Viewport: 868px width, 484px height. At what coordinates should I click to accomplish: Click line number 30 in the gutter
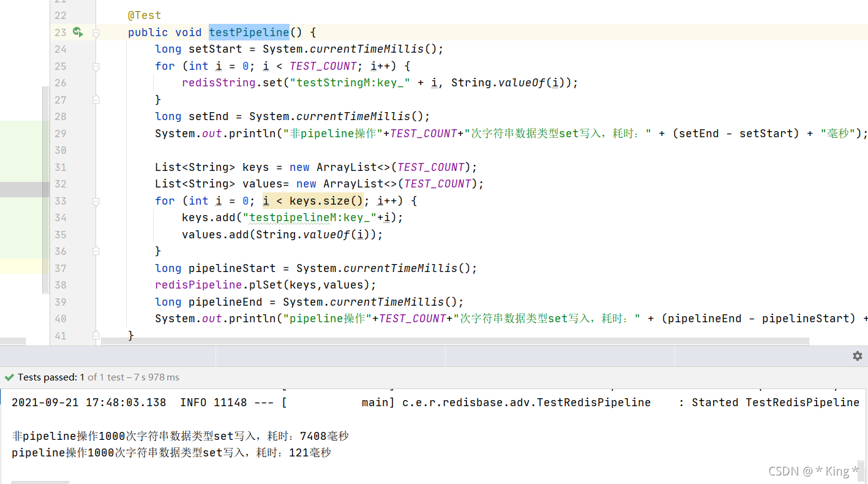click(x=61, y=150)
